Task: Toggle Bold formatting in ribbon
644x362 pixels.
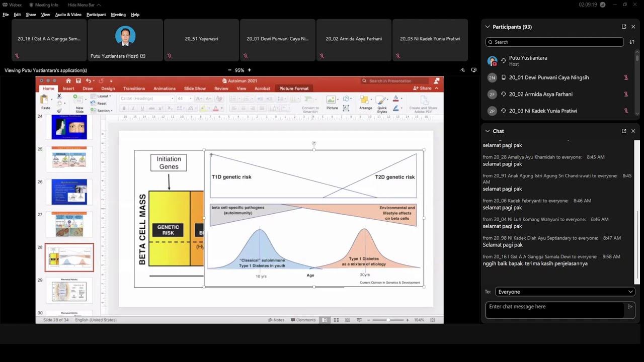Action: (x=124, y=108)
